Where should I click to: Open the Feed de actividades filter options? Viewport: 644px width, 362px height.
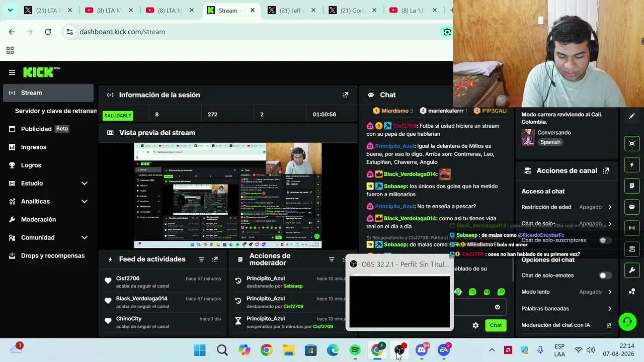click(x=201, y=259)
